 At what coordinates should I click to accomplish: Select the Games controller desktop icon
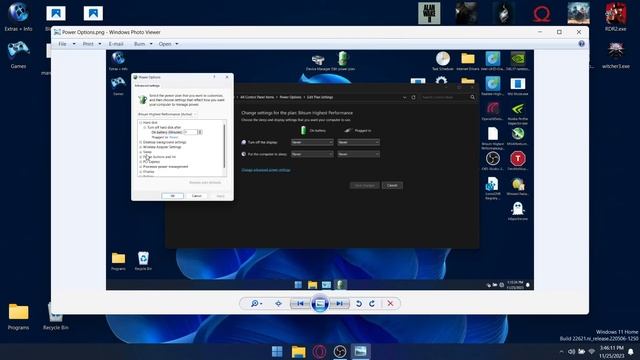click(x=18, y=54)
